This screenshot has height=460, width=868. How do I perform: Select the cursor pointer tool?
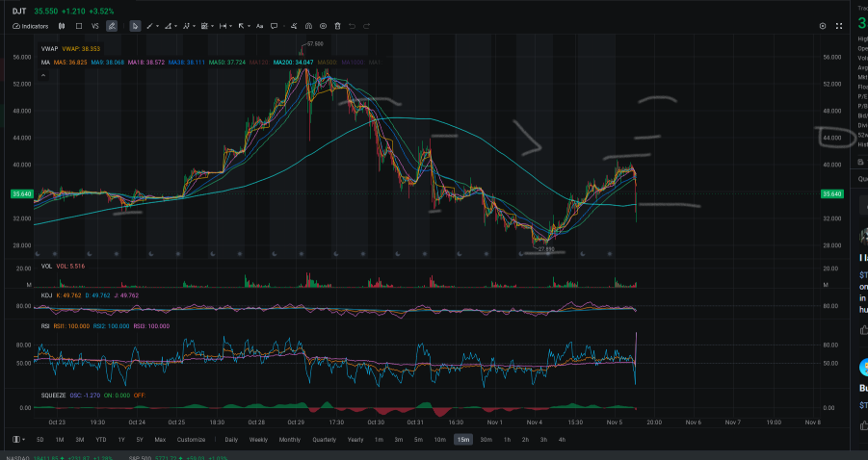click(x=134, y=26)
